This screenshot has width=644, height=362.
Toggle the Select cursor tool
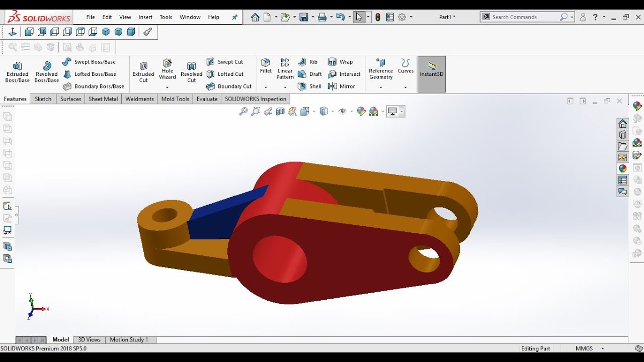[x=359, y=17]
